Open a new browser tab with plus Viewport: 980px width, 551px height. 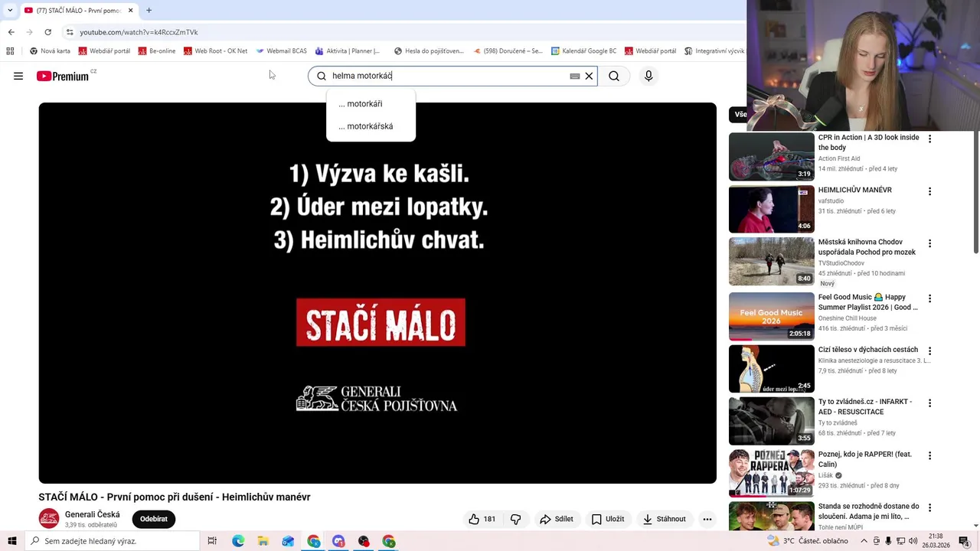149,11
